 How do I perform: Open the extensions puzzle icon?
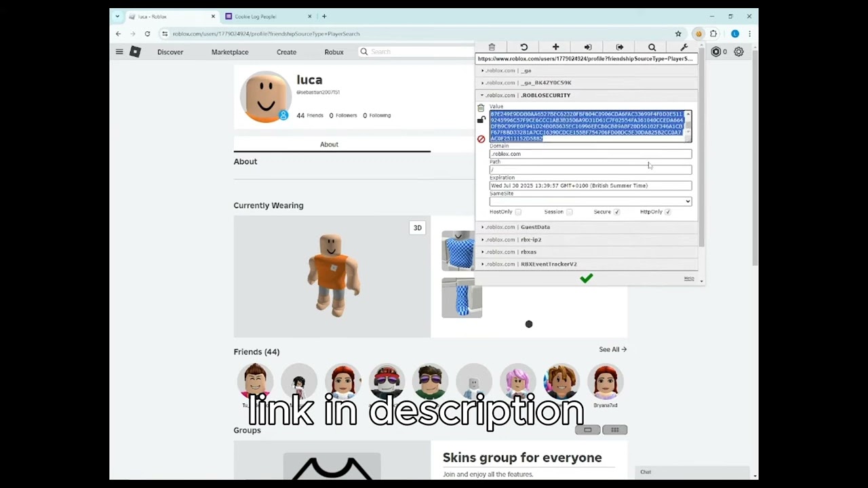click(713, 33)
